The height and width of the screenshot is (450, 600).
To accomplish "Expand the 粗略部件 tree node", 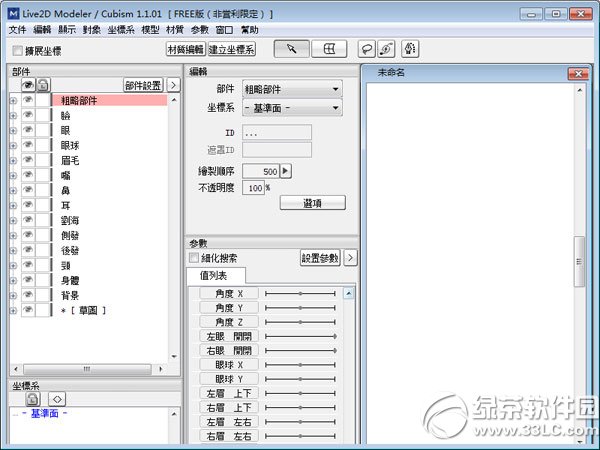I will [13, 101].
